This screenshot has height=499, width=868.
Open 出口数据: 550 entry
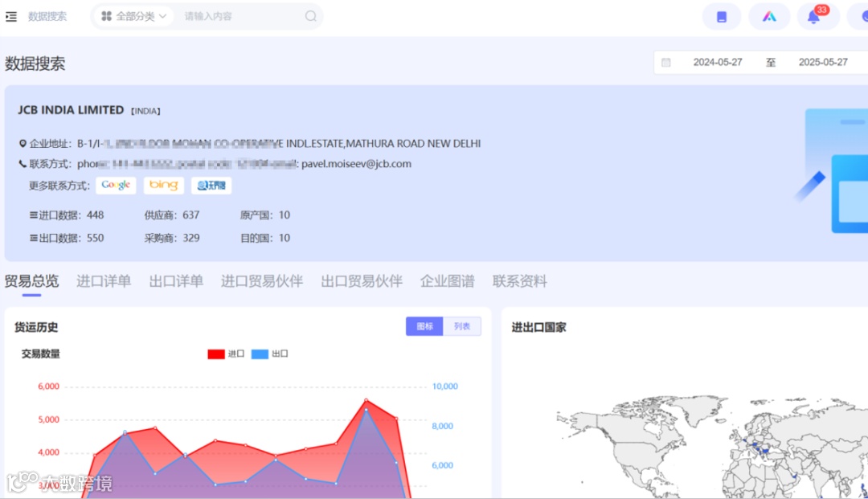(x=67, y=238)
